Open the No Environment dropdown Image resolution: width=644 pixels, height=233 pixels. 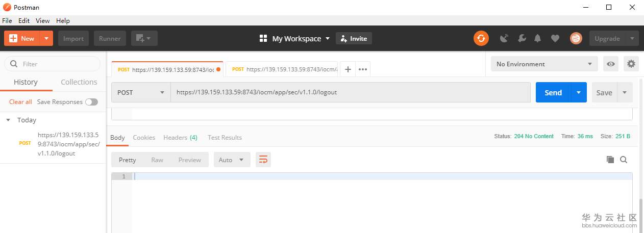pos(544,64)
